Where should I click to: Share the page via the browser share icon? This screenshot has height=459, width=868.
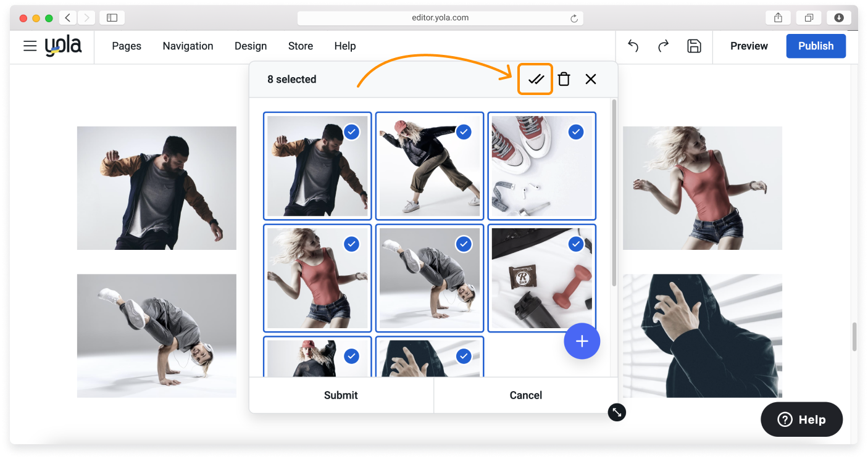(x=777, y=17)
